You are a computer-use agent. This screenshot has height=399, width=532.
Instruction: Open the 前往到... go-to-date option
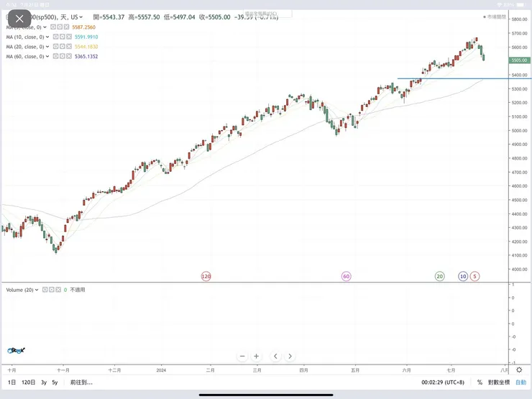click(81, 382)
